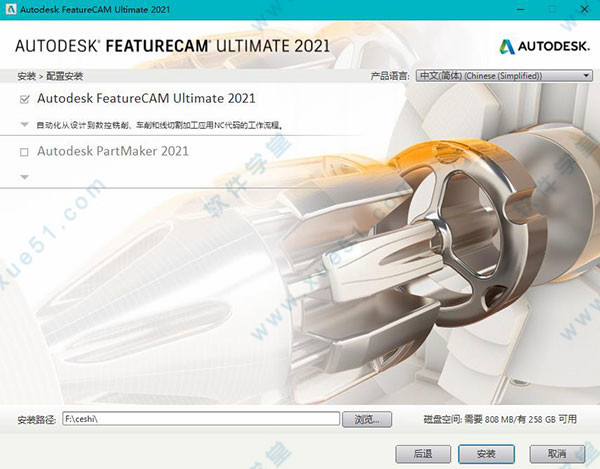Enable the Autodesk PartMaker 2021 checkbox
The image size is (600, 469).
[24, 152]
